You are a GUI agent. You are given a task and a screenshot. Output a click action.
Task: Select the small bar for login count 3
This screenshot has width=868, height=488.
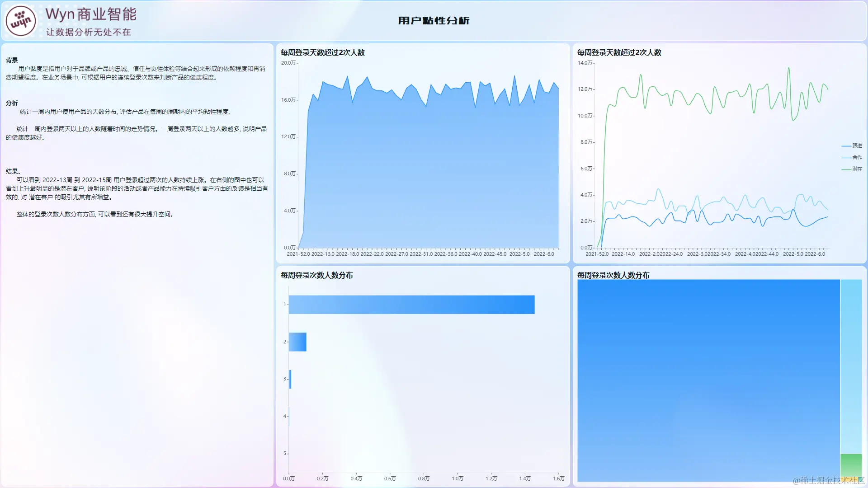(x=290, y=379)
